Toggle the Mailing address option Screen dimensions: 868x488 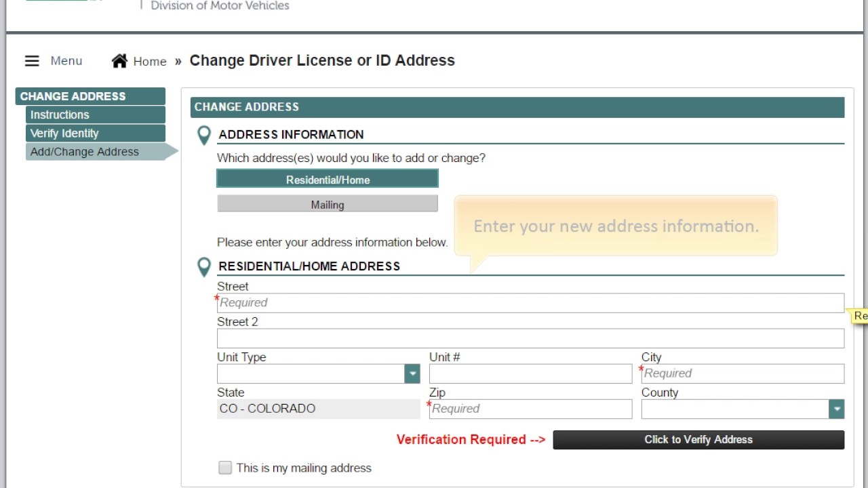tap(328, 204)
